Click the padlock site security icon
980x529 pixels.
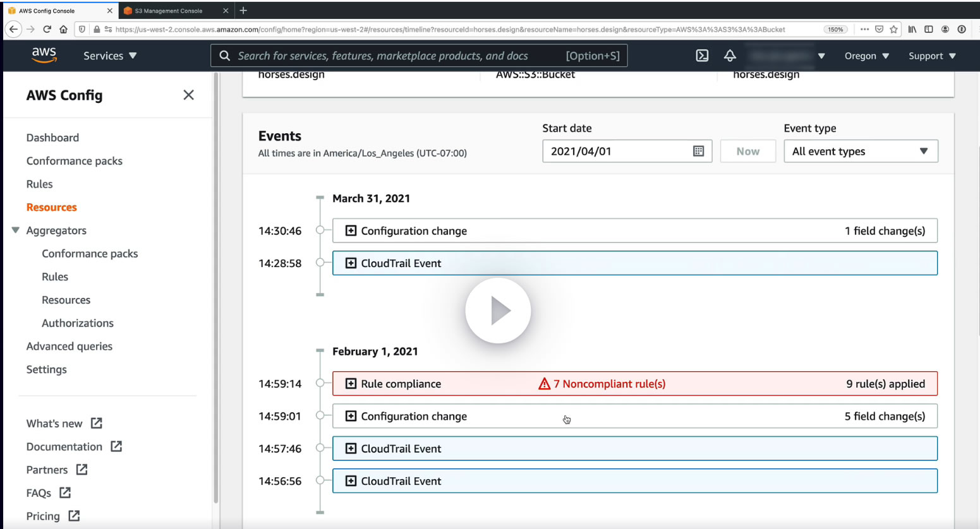click(97, 29)
